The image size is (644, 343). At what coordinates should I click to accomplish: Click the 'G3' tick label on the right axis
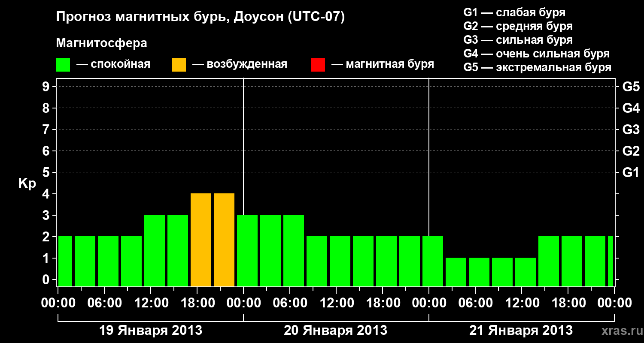[x=631, y=129]
